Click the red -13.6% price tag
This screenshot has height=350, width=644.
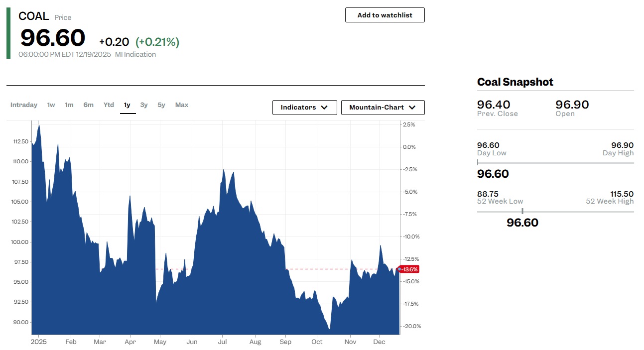(410, 269)
